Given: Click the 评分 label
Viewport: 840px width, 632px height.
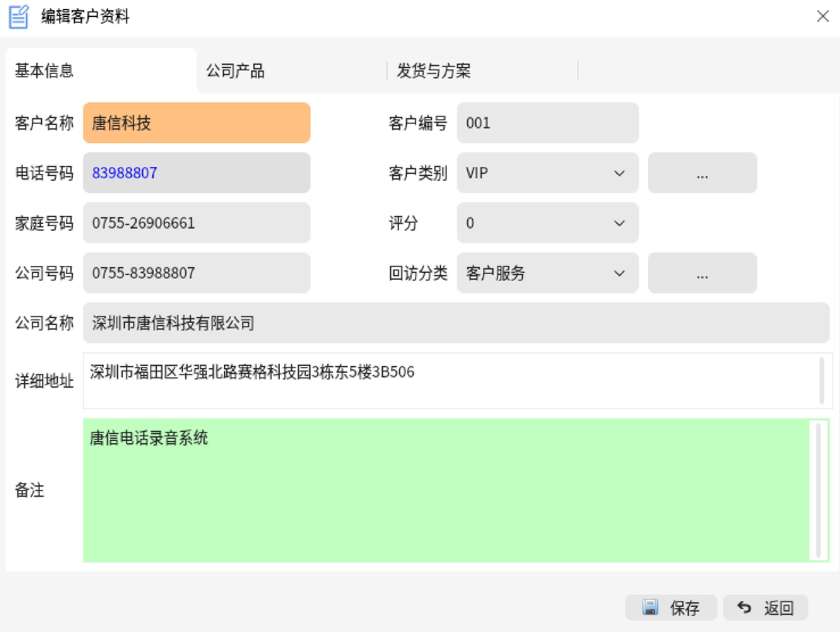Looking at the screenshot, I should click(x=403, y=223).
